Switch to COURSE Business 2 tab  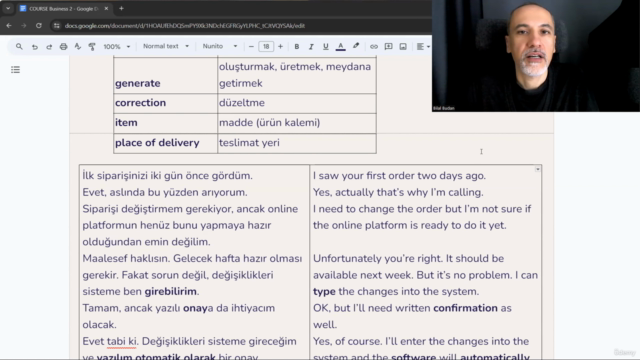[x=63, y=9]
